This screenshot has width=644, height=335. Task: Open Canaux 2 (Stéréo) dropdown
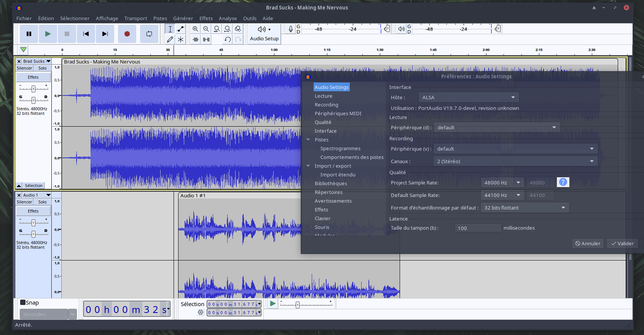click(515, 161)
